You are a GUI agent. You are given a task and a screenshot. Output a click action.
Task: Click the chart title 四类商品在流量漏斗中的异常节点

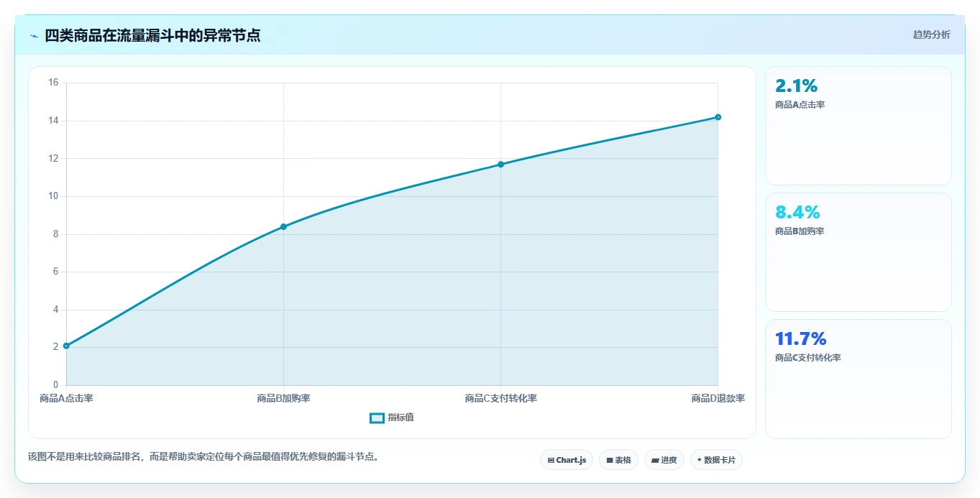[152, 35]
